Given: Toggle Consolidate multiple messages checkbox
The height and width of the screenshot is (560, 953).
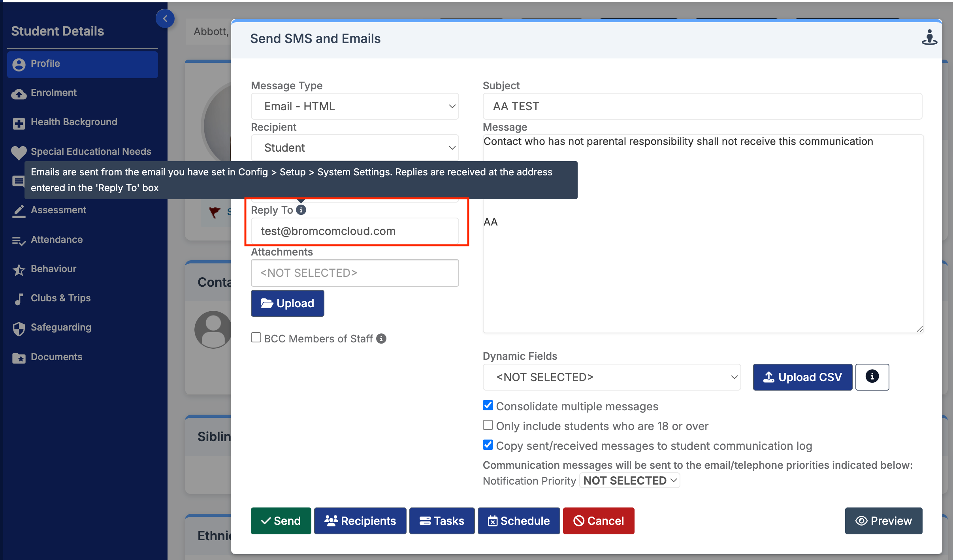Looking at the screenshot, I should pos(488,405).
